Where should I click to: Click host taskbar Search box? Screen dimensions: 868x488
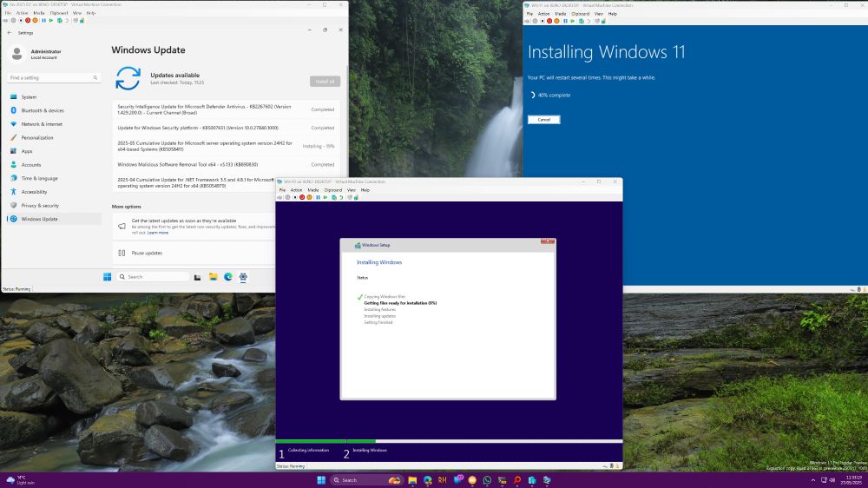365,480
